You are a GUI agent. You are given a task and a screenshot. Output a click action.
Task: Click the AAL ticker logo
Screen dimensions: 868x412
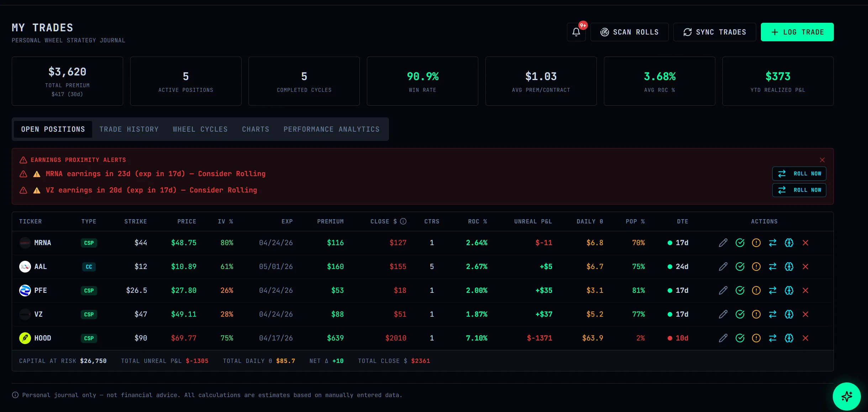coord(25,266)
